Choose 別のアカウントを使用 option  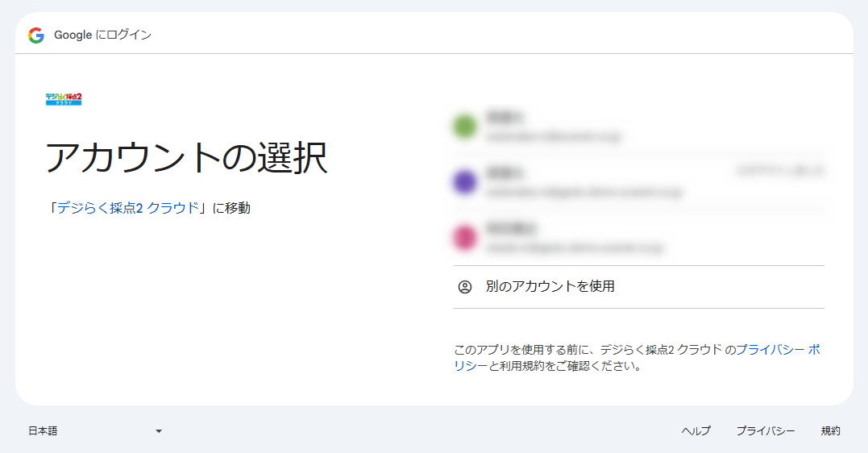click(x=639, y=287)
